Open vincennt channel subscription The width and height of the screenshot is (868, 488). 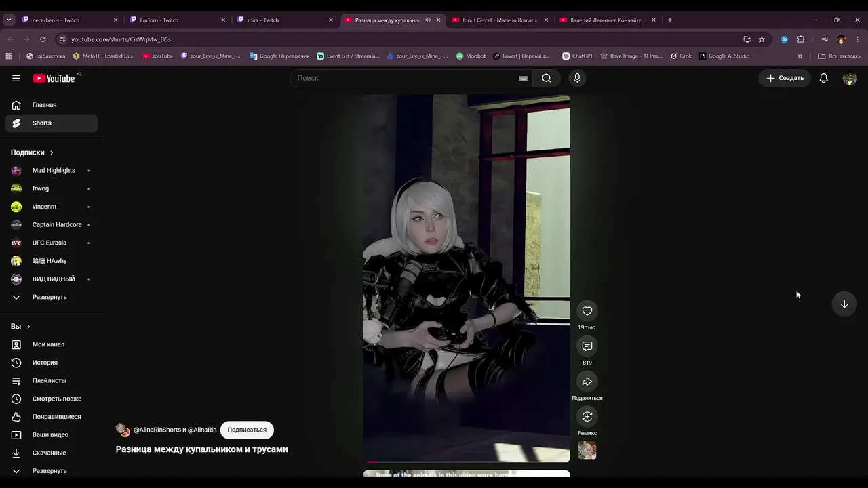pos(52,207)
